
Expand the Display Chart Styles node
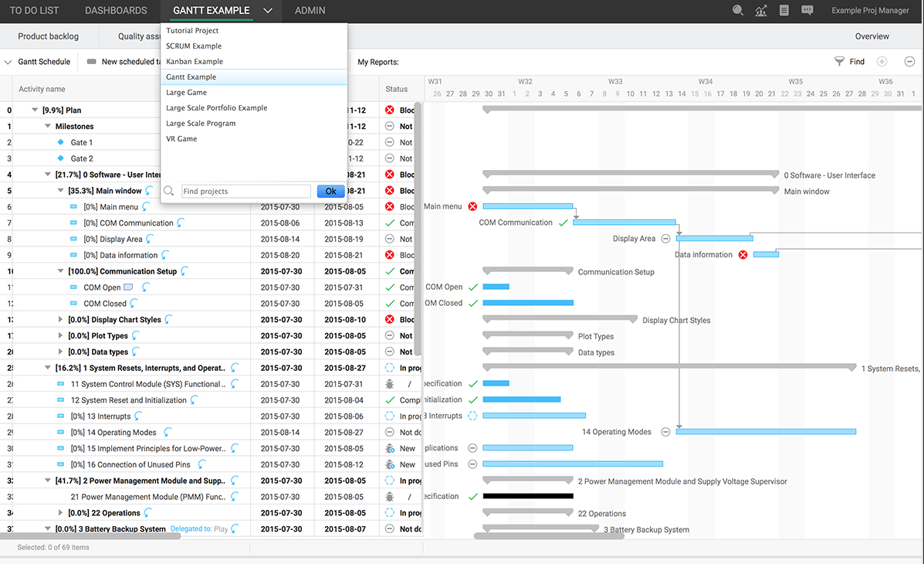click(61, 319)
